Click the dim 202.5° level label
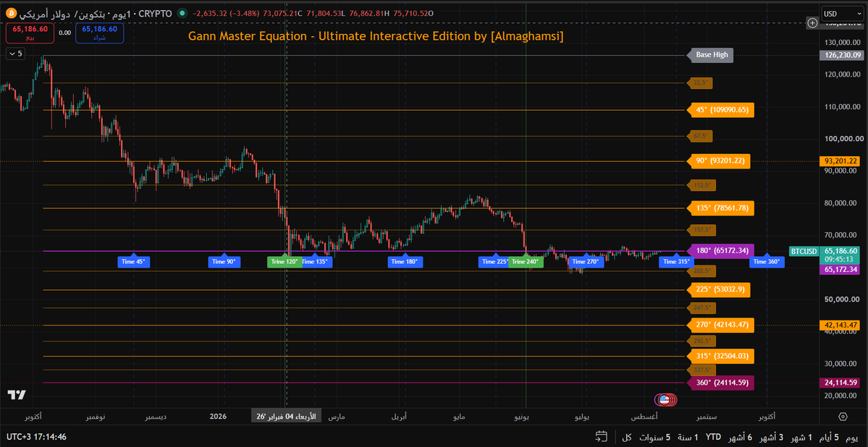 pyautogui.click(x=702, y=271)
